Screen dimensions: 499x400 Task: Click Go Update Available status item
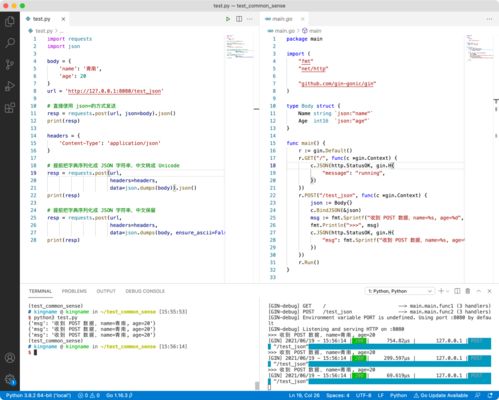pyautogui.click(x=441, y=395)
